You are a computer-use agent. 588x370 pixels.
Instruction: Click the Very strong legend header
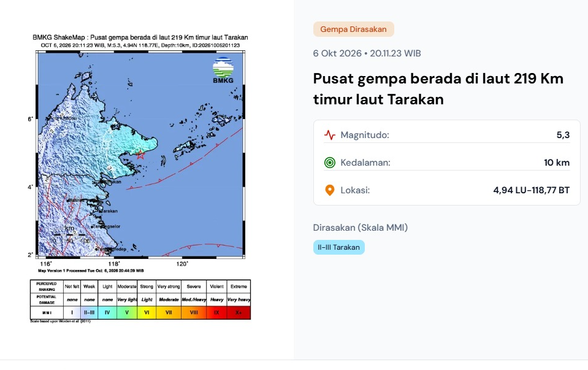[169, 287]
